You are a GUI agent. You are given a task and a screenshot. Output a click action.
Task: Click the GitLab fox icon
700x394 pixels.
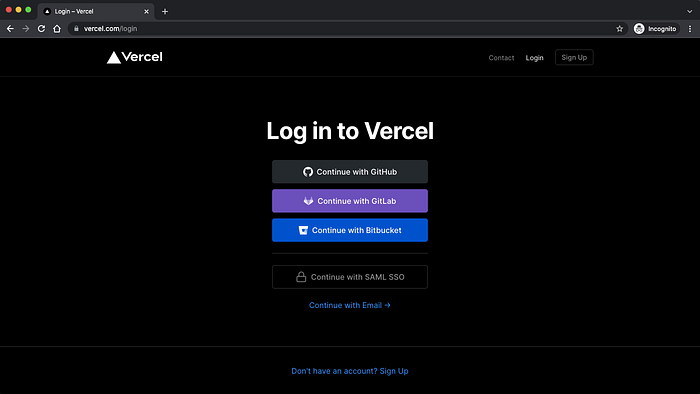(x=308, y=201)
